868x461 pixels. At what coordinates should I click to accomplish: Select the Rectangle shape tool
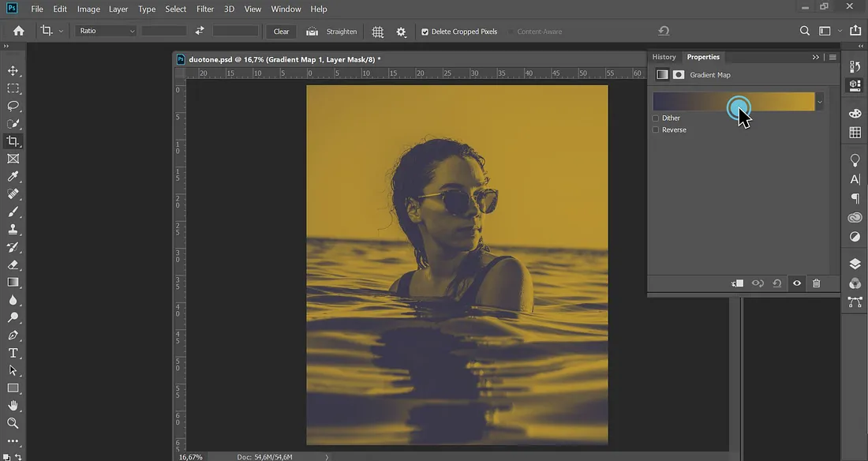click(x=13, y=388)
